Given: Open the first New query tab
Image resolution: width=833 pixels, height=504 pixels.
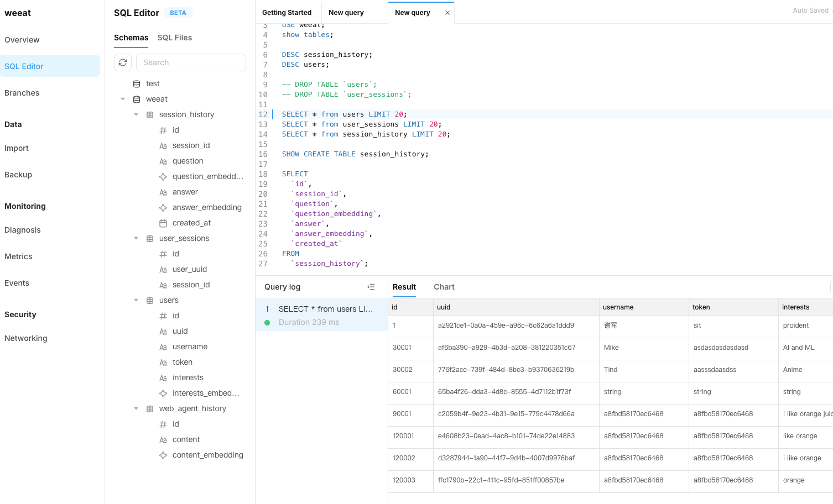Looking at the screenshot, I should [x=346, y=13].
